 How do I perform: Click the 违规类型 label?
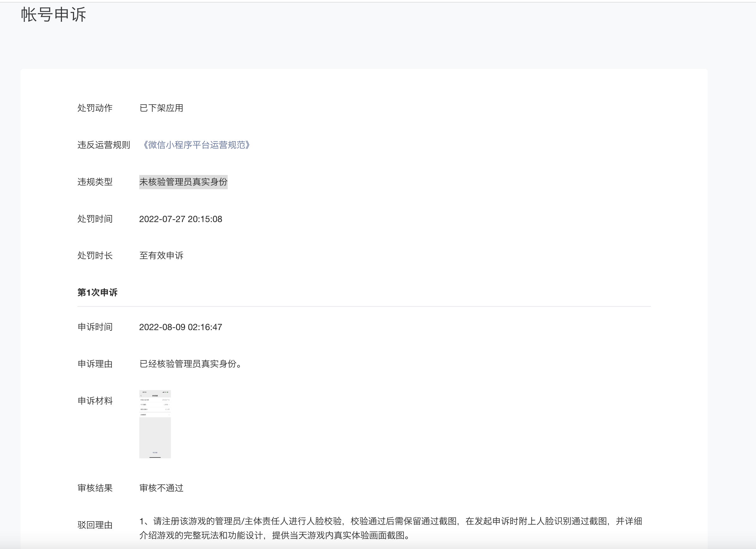95,182
